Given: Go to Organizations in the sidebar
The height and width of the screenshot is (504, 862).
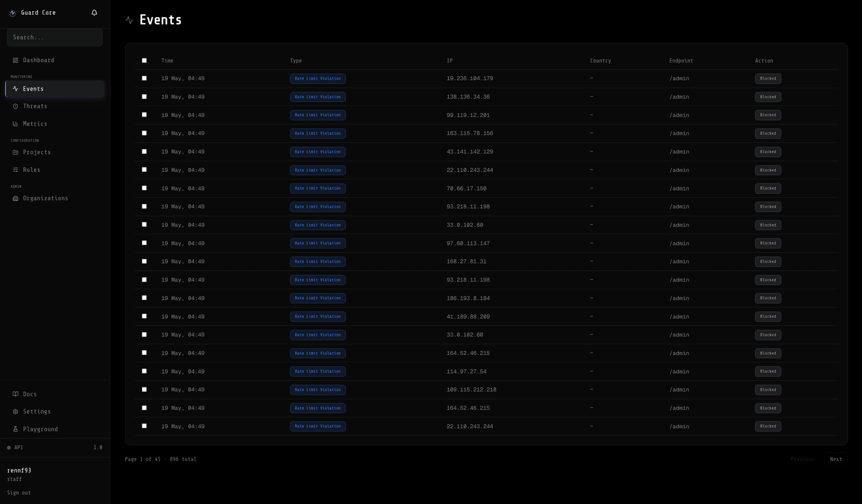Looking at the screenshot, I should tap(55, 198).
